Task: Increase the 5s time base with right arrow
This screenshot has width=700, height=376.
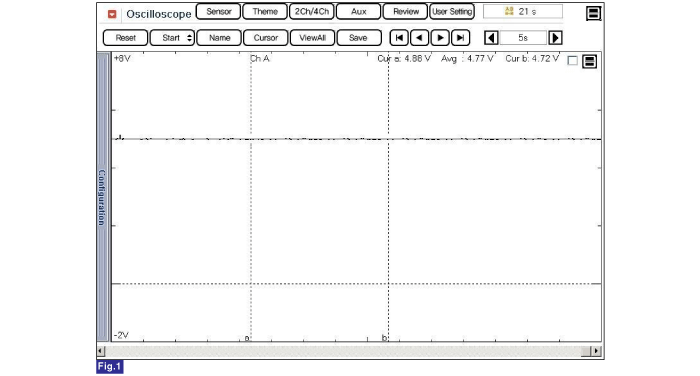Action: pyautogui.click(x=555, y=38)
